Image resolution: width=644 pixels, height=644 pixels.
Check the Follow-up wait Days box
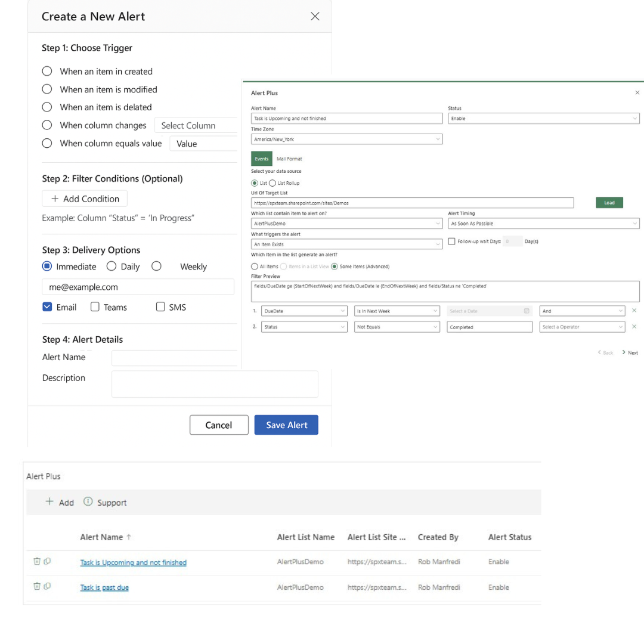click(x=451, y=241)
